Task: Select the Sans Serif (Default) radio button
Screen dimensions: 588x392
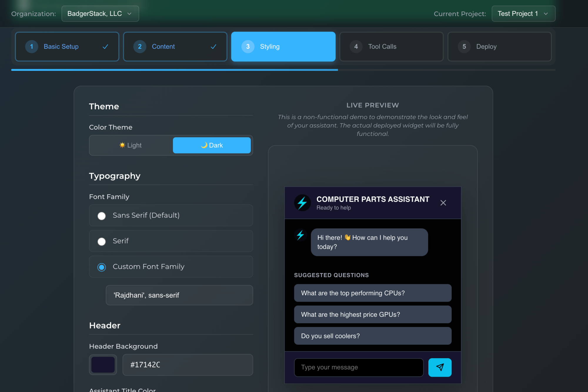Action: coord(102,216)
